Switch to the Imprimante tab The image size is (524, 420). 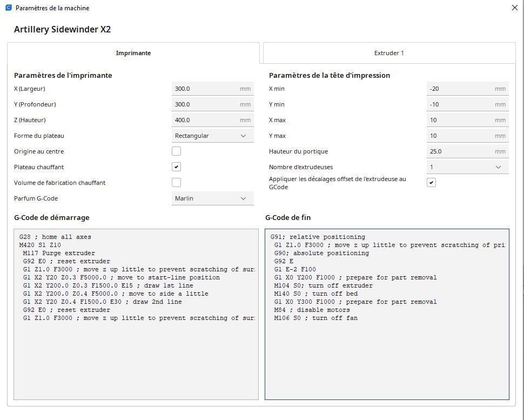click(x=133, y=53)
